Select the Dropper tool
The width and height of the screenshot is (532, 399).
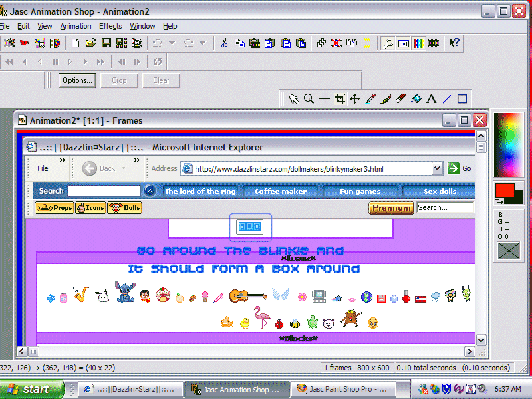370,99
